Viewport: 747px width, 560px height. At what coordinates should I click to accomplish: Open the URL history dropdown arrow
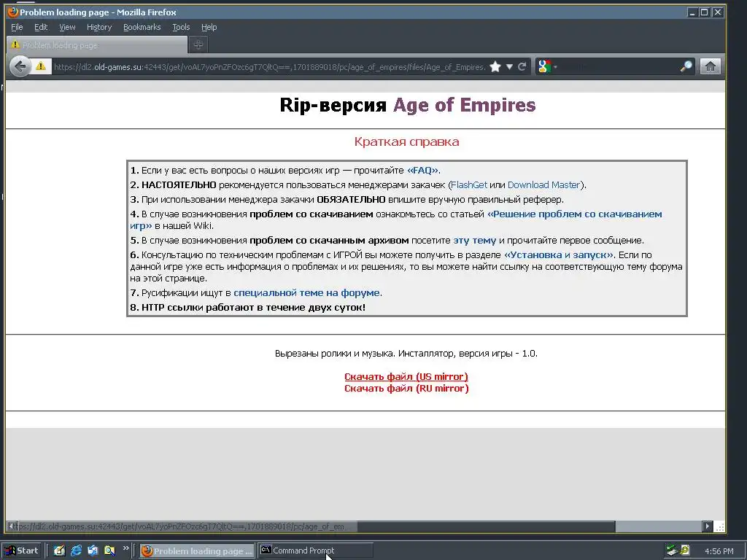point(509,66)
